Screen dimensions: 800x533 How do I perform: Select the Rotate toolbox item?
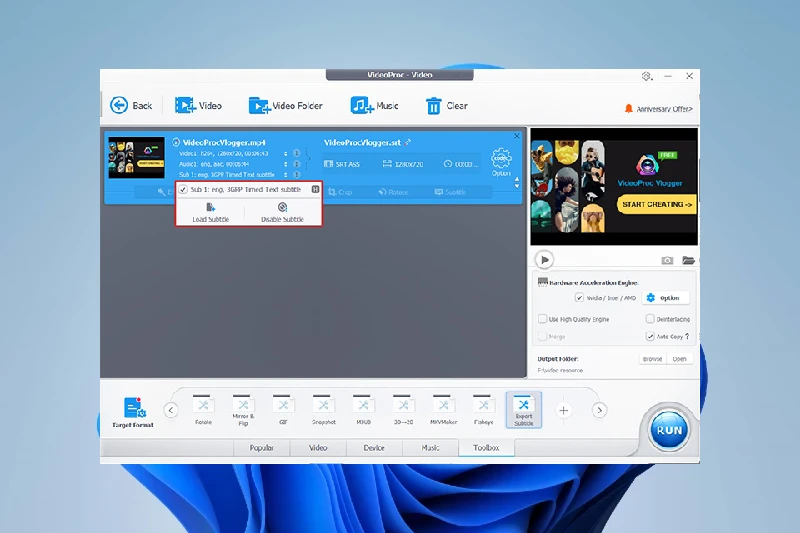[x=203, y=410]
